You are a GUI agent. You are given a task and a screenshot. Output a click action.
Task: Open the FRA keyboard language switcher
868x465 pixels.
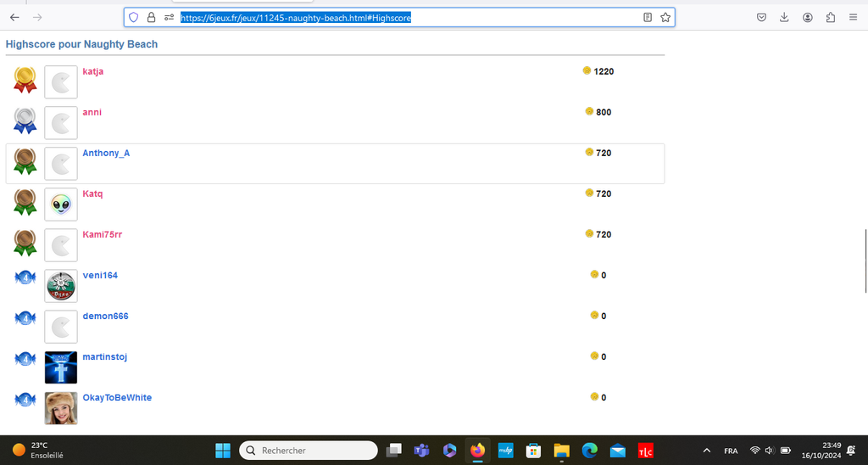pyautogui.click(x=731, y=451)
